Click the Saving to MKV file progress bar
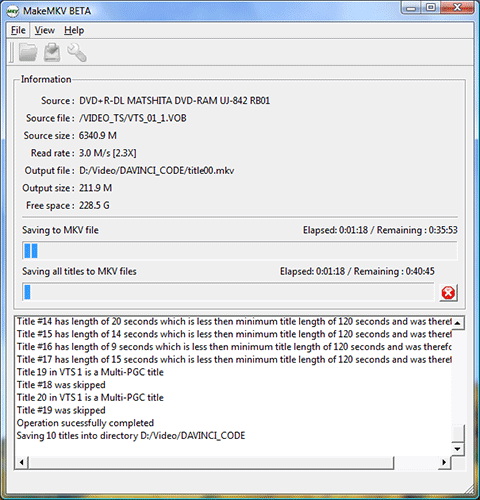This screenshot has height=500, width=480. 240,251
